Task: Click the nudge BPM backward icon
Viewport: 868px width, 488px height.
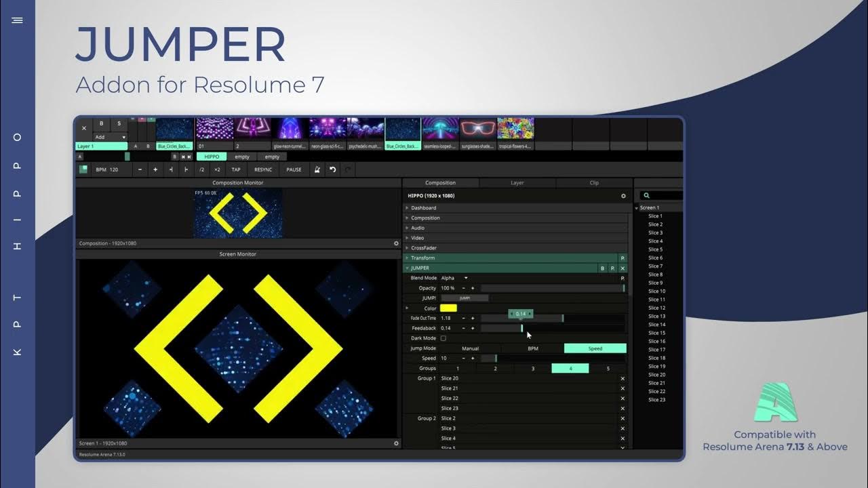Action: pyautogui.click(x=171, y=169)
